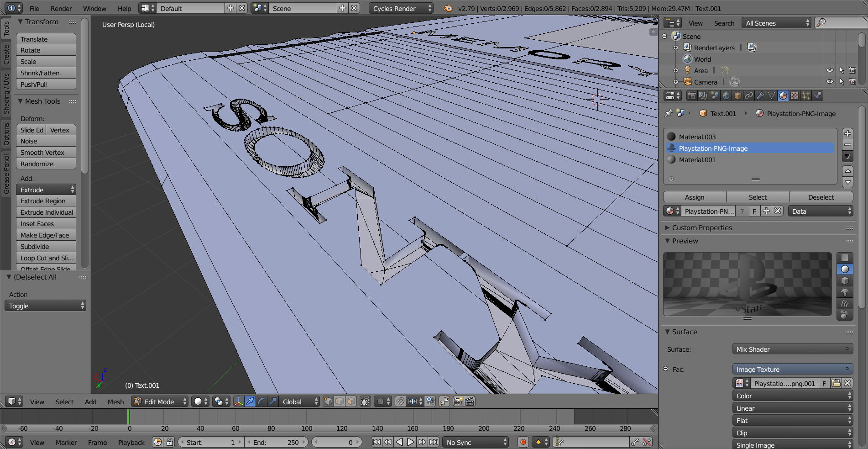This screenshot has width=868, height=449.
Task: Open the Particles properties tab
Action: click(x=806, y=96)
